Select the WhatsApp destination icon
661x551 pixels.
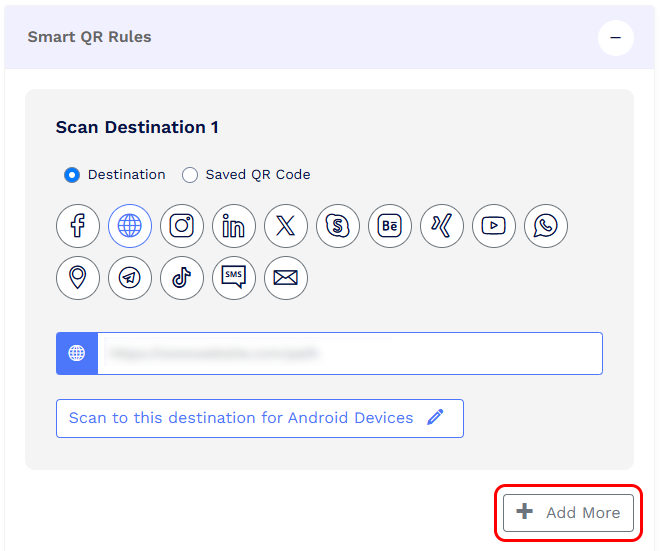point(546,226)
